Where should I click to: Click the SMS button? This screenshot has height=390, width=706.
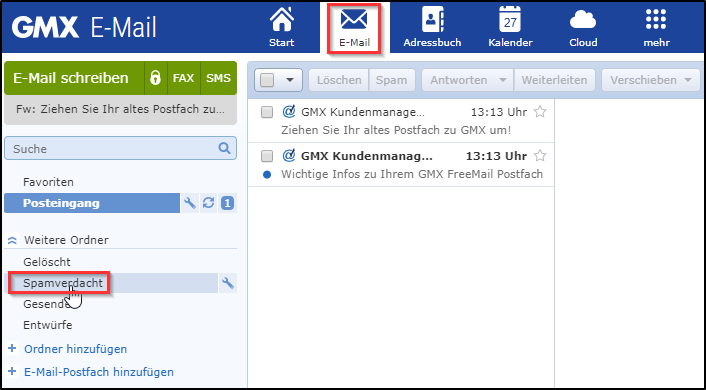coord(218,78)
